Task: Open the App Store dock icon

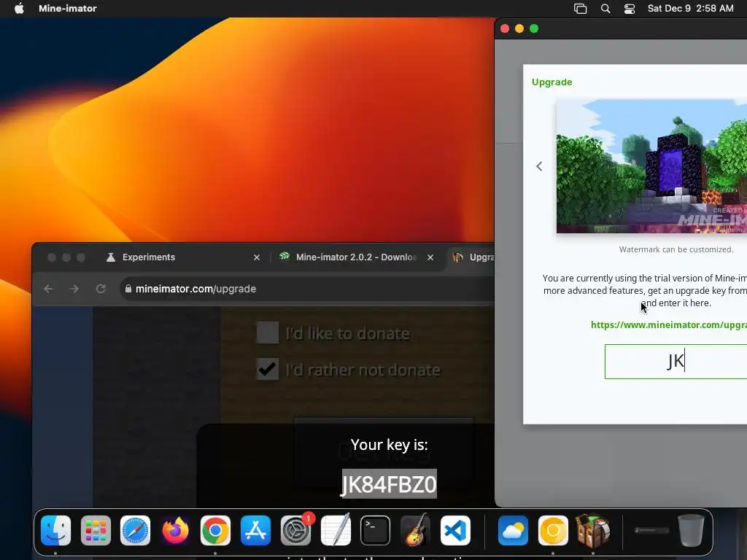Action: point(255,530)
